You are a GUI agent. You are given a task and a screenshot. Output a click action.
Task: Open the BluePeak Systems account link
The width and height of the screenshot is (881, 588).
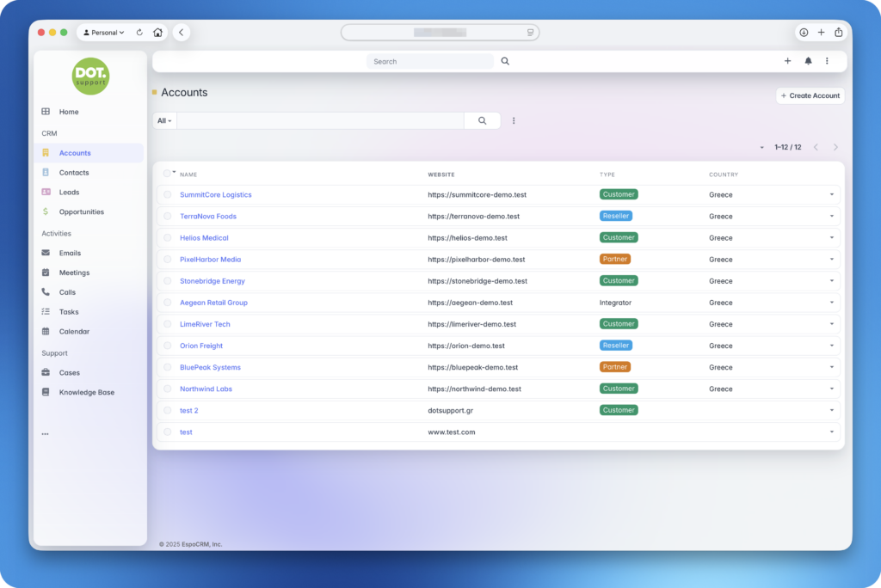pos(210,367)
